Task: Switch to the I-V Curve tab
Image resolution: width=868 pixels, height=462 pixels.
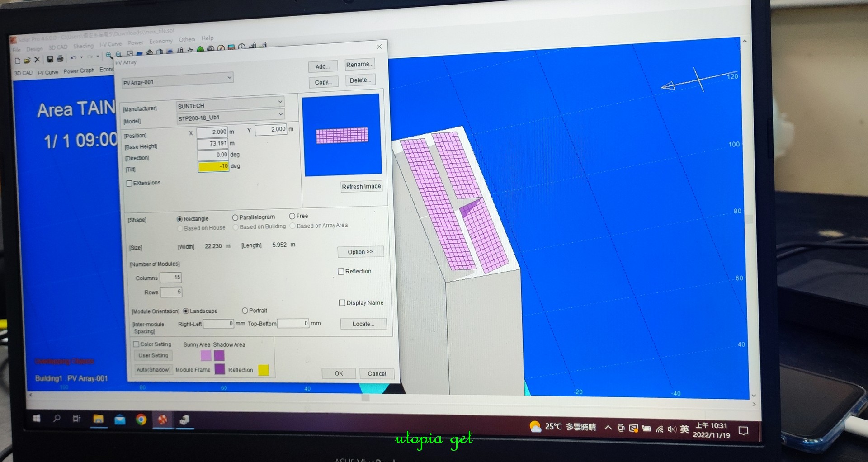Action: (x=48, y=72)
